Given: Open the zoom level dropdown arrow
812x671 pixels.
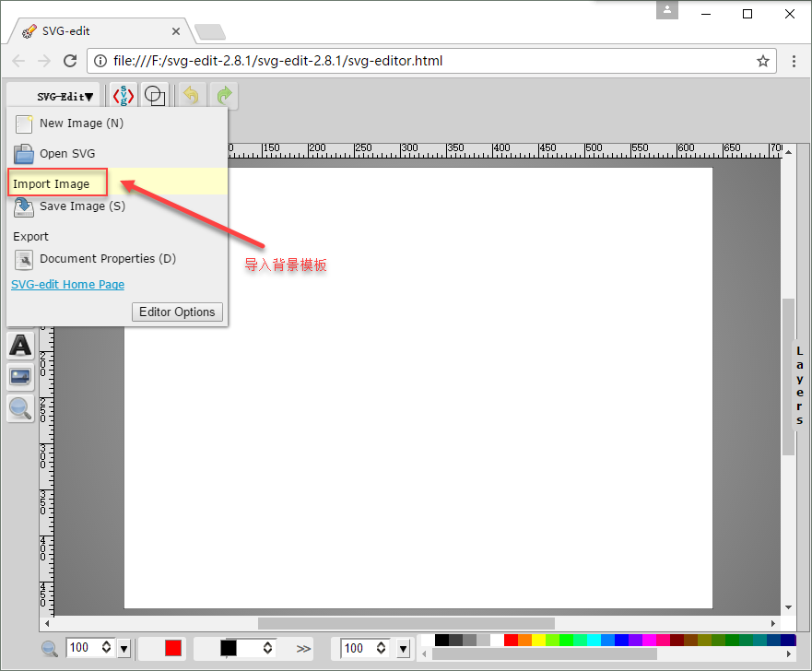Looking at the screenshot, I should [124, 648].
